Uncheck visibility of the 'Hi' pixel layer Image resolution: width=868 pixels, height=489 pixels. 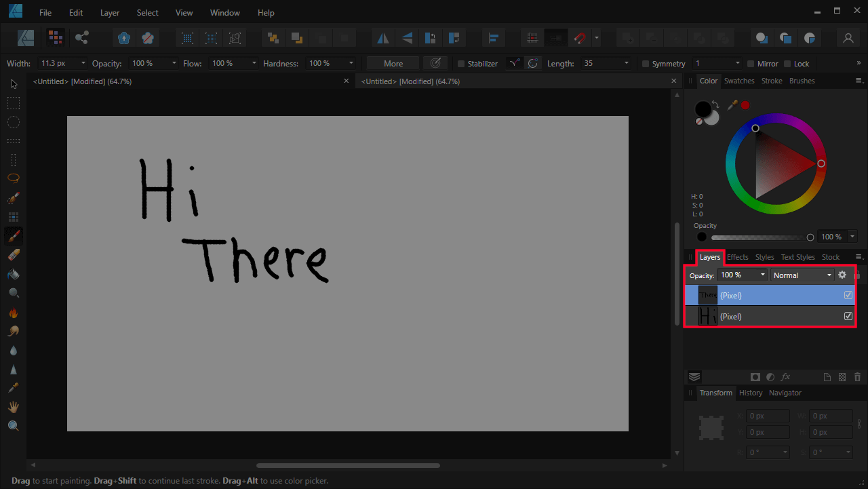pos(848,315)
